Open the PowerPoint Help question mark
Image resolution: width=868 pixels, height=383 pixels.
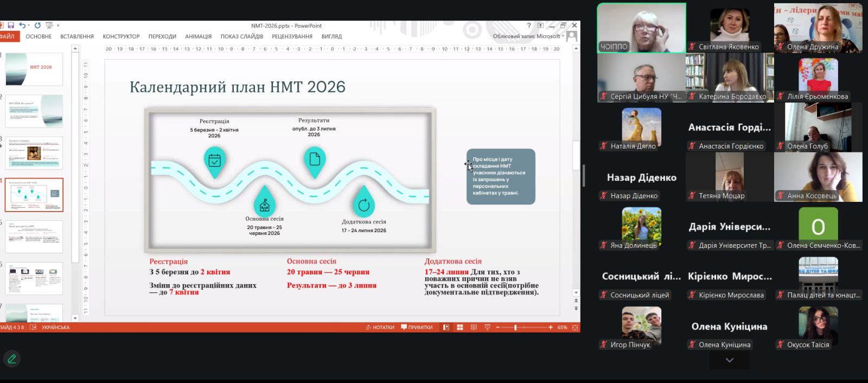coord(529,25)
